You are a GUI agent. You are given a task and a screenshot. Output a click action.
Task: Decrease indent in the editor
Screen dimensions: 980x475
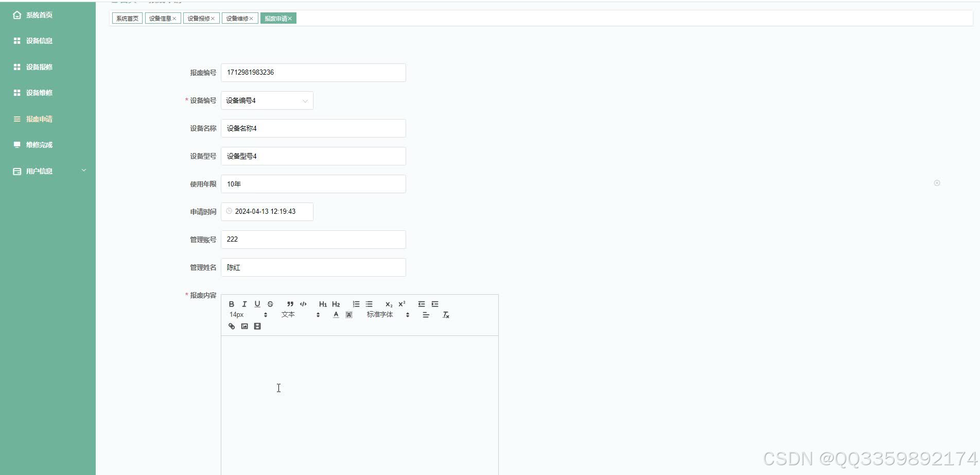coord(422,304)
